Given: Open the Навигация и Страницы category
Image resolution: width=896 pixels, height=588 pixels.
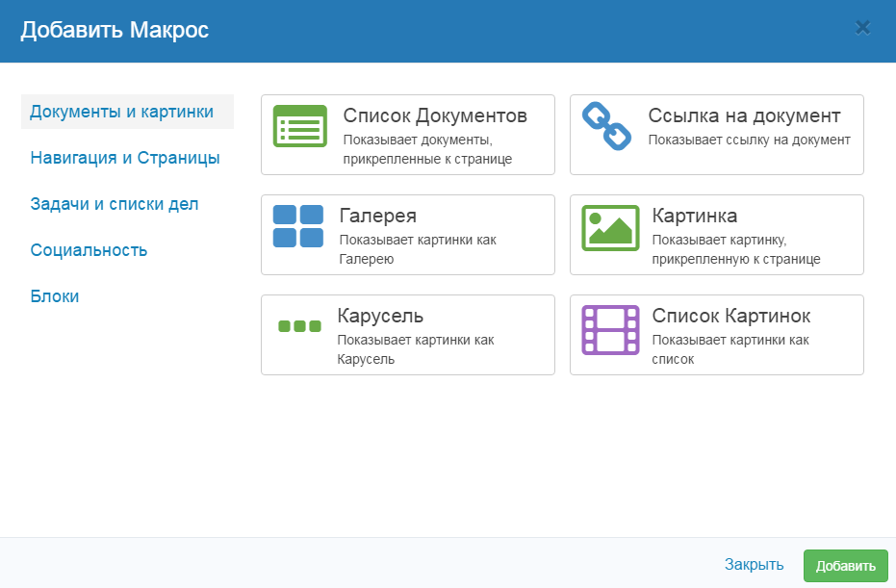Looking at the screenshot, I should 123,157.
